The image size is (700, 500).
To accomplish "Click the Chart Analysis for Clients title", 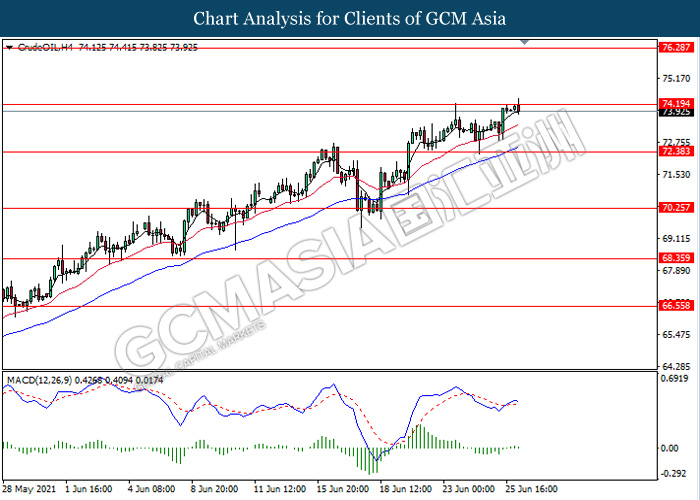I will tap(350, 18).
